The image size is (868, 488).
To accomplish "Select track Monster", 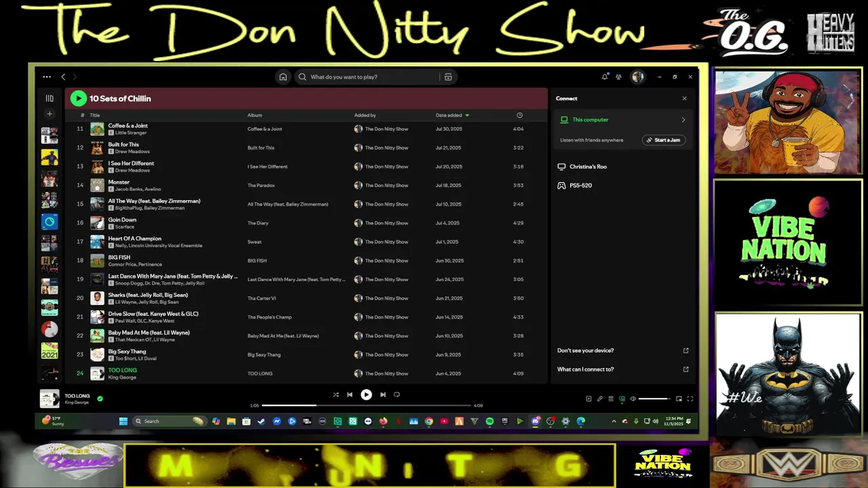I will [119, 182].
